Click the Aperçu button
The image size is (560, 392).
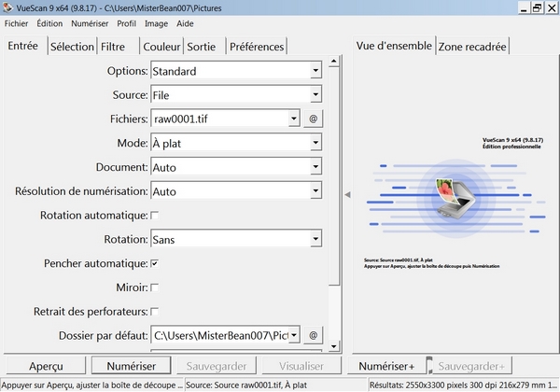click(46, 366)
